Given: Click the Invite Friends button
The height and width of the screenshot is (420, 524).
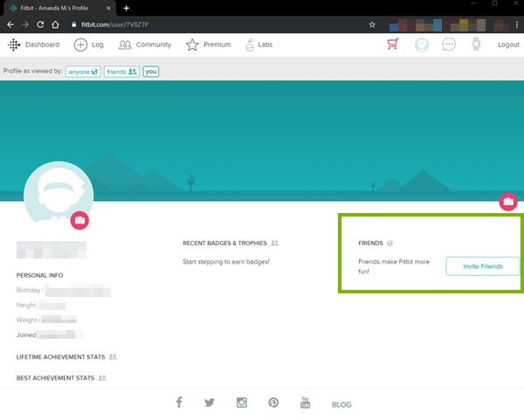Looking at the screenshot, I should point(483,266).
